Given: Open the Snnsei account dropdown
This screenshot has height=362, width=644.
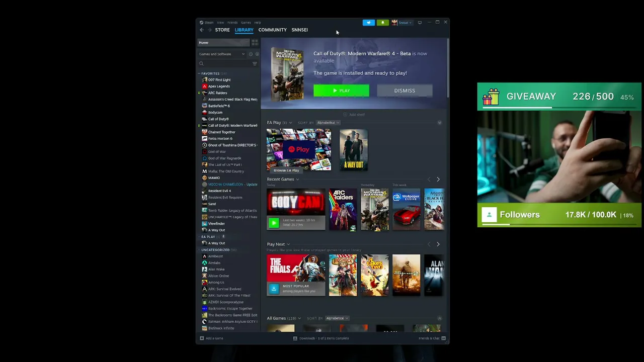Looking at the screenshot, I should click(405, 23).
